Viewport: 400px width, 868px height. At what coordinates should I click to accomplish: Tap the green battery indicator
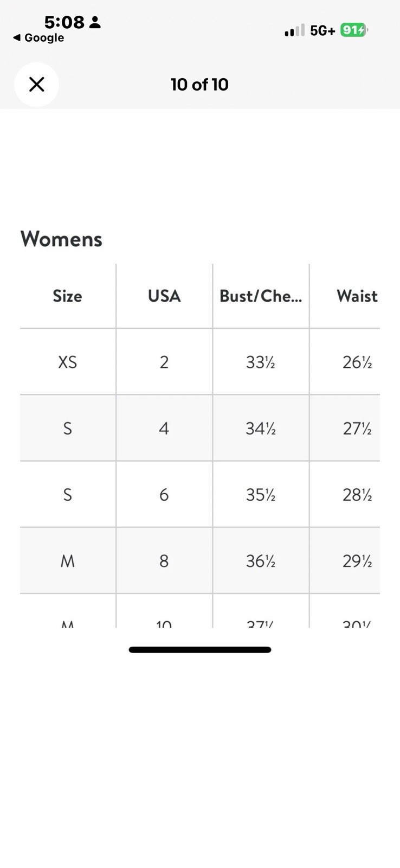(x=353, y=30)
